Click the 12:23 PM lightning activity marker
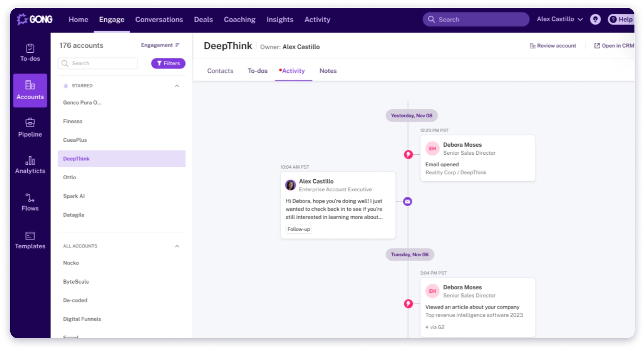 click(408, 154)
